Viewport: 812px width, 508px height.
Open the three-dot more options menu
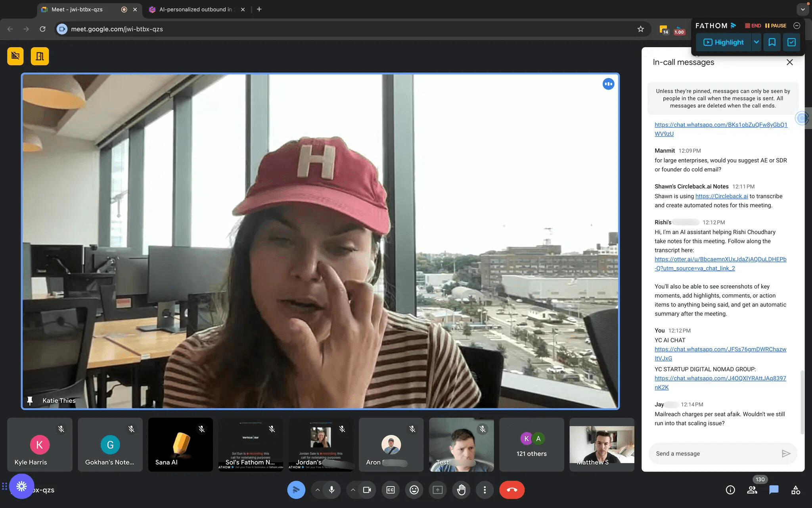pos(485,490)
